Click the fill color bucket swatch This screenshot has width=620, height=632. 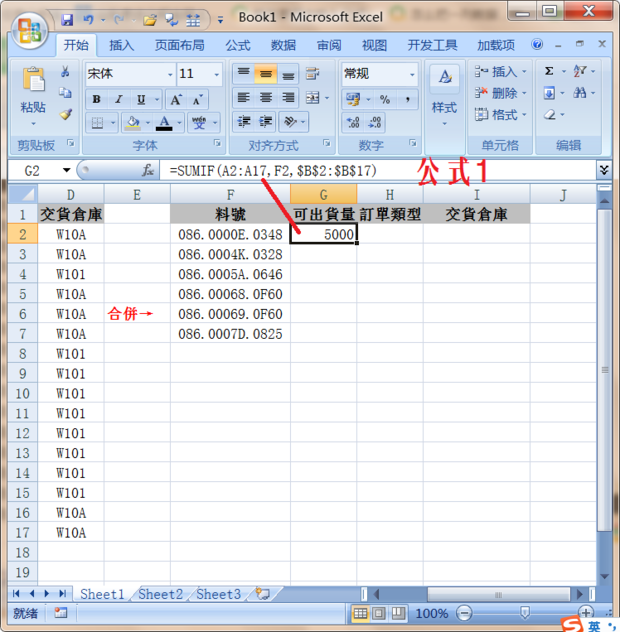[133, 123]
